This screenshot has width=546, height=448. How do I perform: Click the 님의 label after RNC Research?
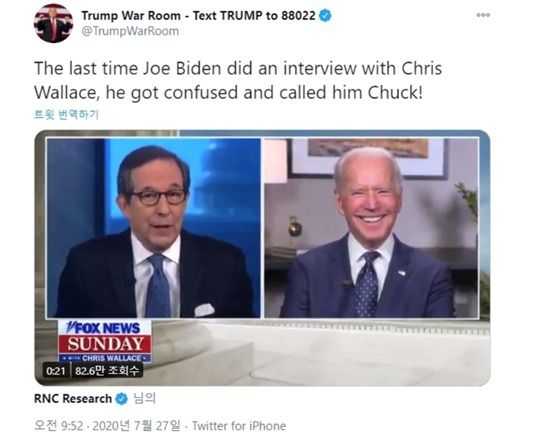(144, 399)
